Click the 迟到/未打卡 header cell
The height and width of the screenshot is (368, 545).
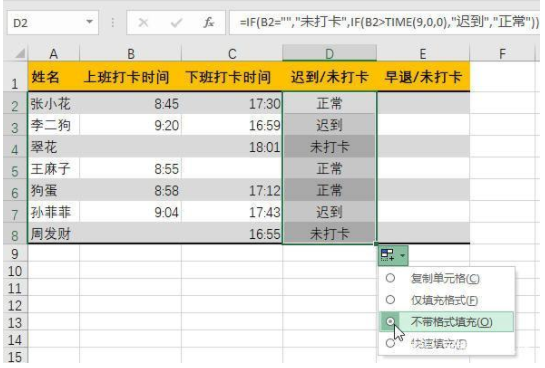(x=330, y=77)
